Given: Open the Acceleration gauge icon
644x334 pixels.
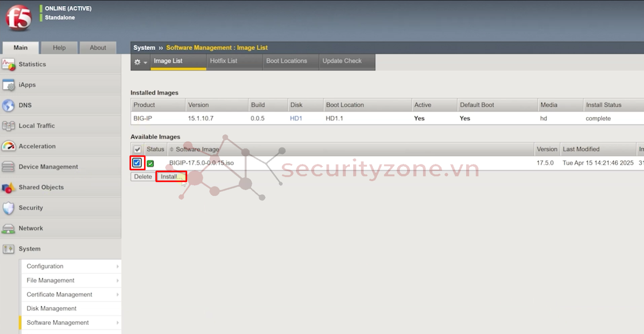Looking at the screenshot, I should point(8,146).
